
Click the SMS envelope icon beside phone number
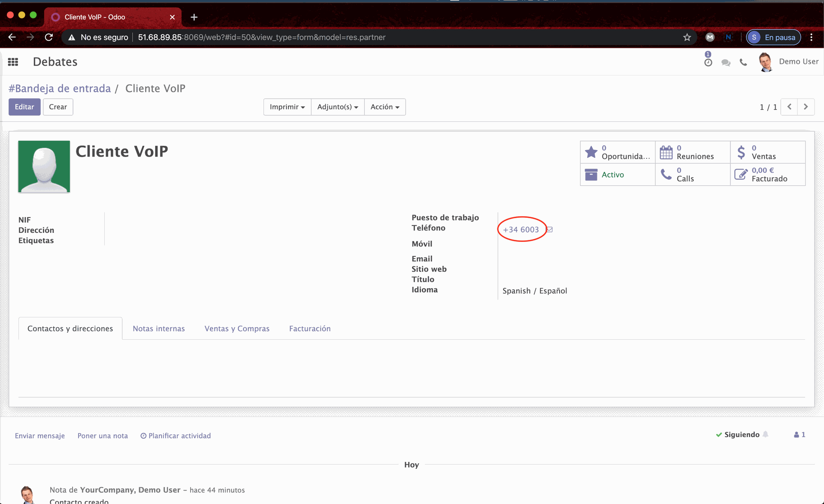tap(550, 229)
